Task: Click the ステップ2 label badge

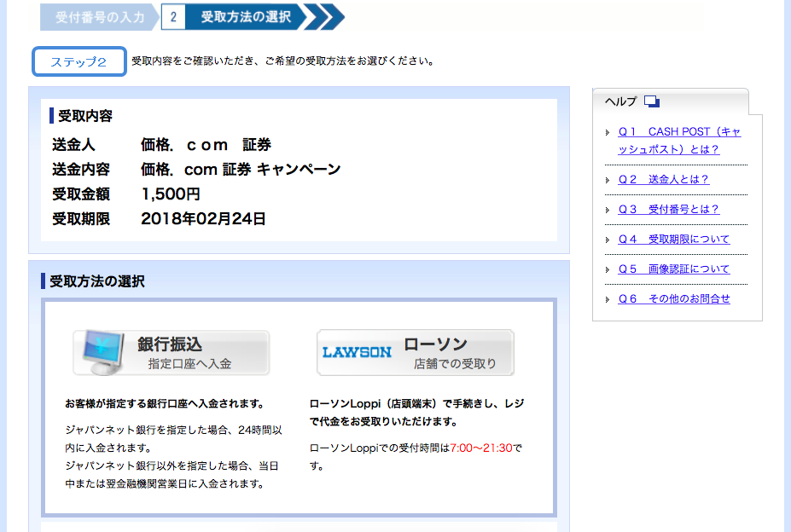Action: tap(79, 61)
